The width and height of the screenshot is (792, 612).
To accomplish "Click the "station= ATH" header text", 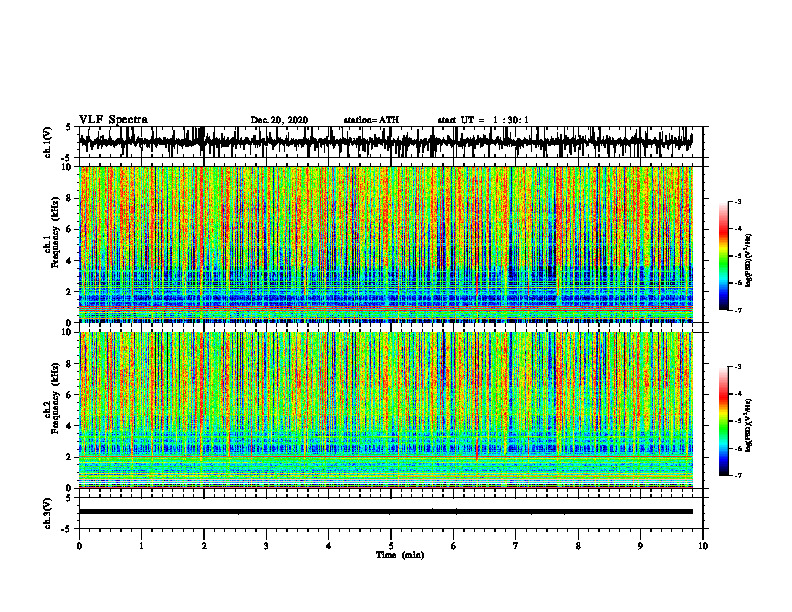I will (x=371, y=120).
